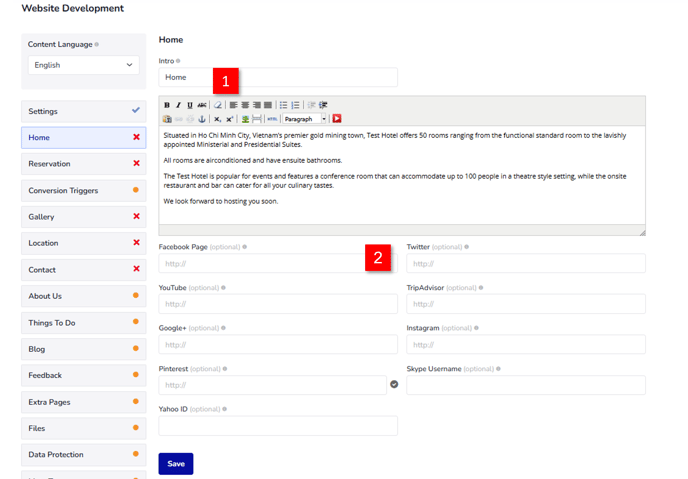
Task: Insert a horizontal rule
Action: click(257, 119)
